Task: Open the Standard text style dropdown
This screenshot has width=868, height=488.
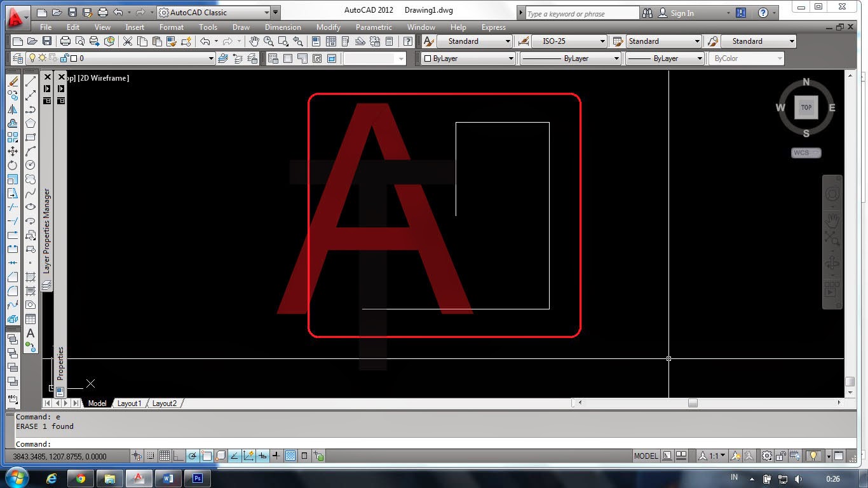Action: [x=473, y=41]
